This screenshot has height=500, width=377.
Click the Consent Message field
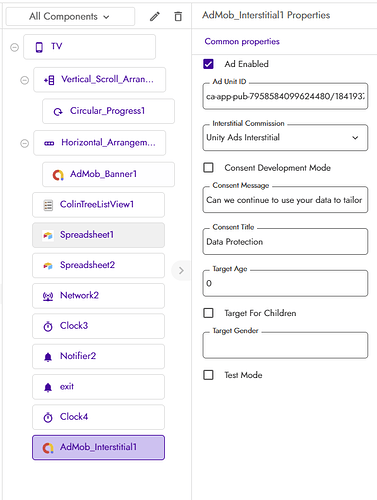click(x=285, y=200)
